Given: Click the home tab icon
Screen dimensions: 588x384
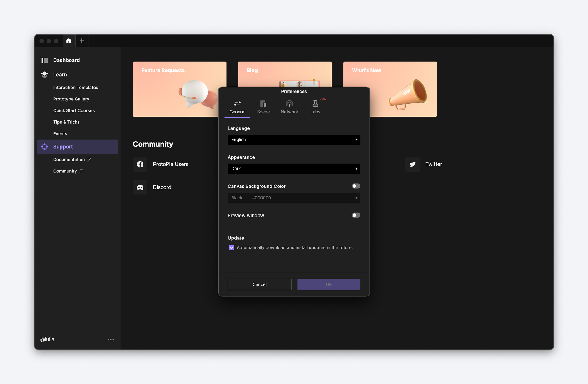Looking at the screenshot, I should 69,41.
